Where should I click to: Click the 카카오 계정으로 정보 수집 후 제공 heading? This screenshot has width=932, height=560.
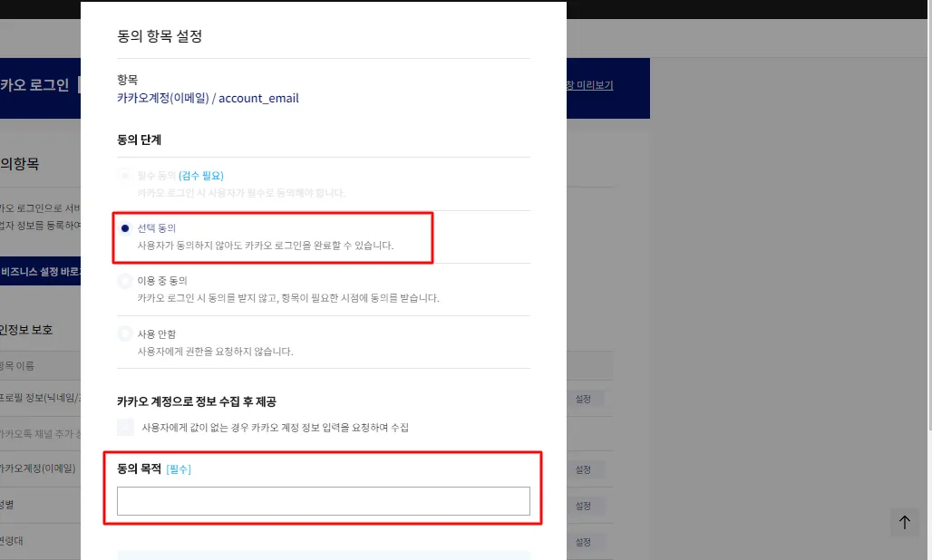(x=197, y=401)
